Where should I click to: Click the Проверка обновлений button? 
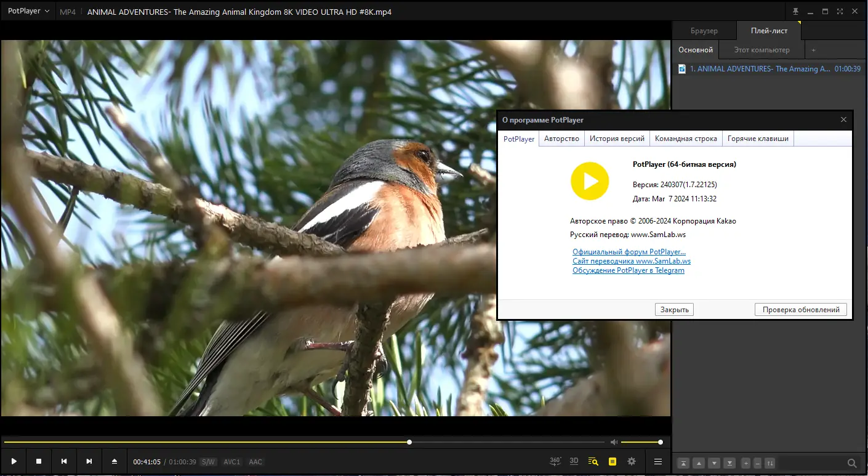tap(801, 310)
